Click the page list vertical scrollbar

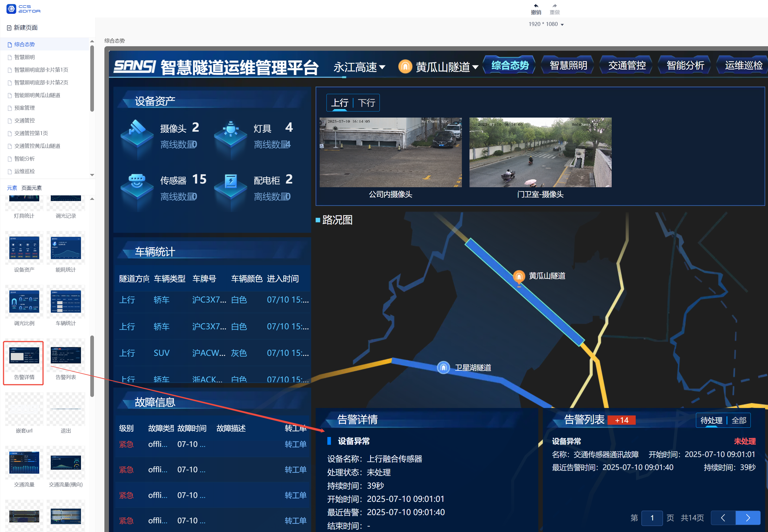click(x=92, y=79)
